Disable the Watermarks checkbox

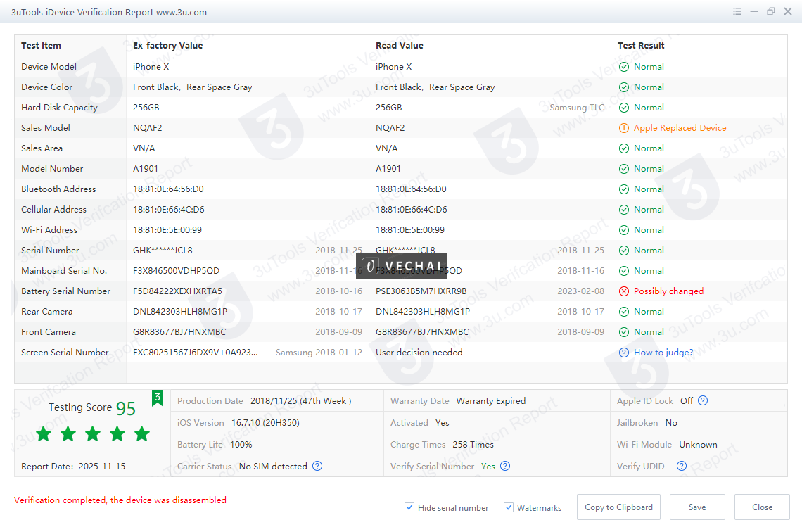click(508, 507)
